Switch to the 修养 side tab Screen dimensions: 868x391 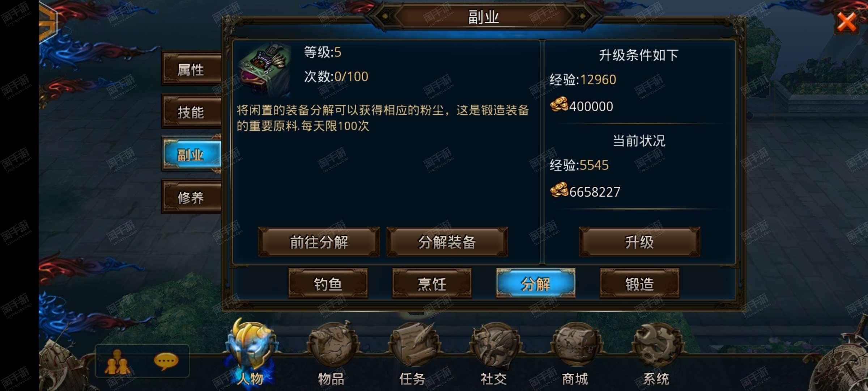pos(192,197)
